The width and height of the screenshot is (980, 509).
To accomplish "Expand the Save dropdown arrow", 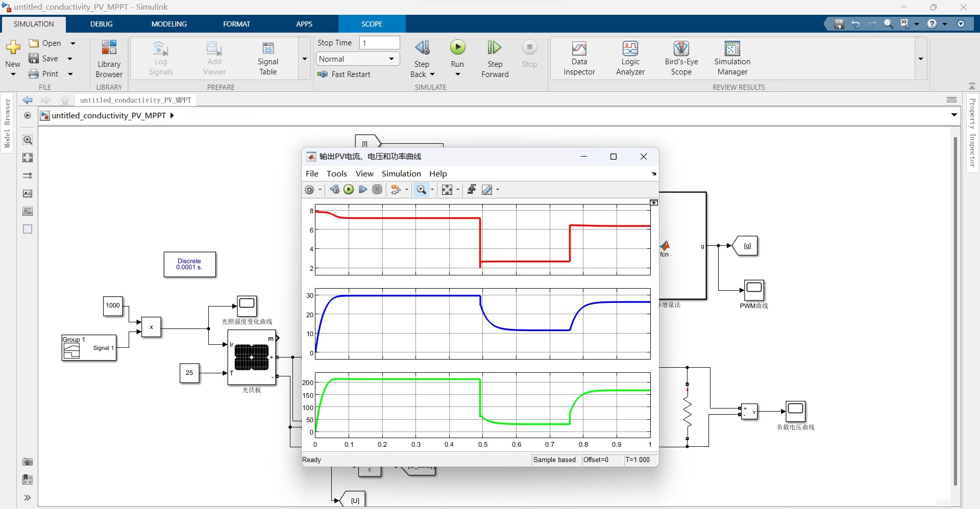I will (70, 59).
